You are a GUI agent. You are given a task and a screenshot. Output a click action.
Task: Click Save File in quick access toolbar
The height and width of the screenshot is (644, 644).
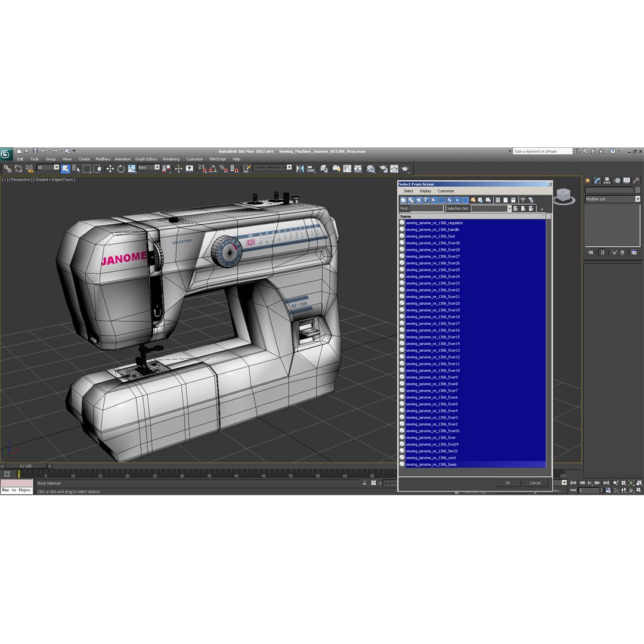35,151
